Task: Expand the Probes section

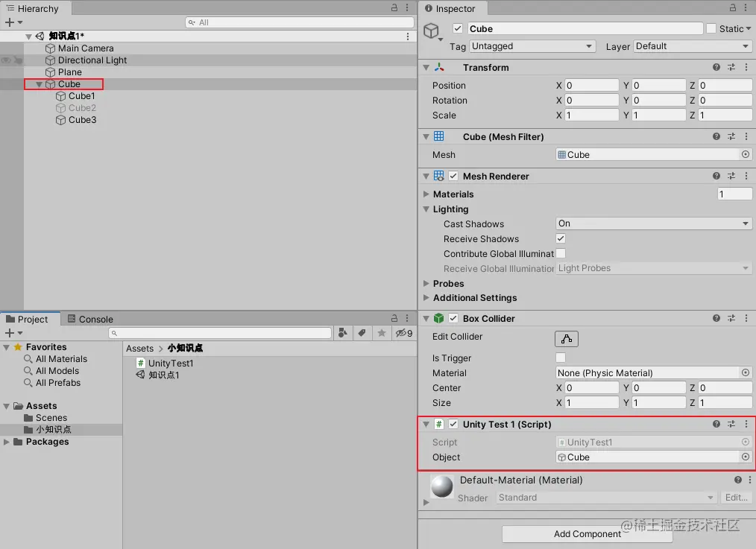Action: pos(426,283)
